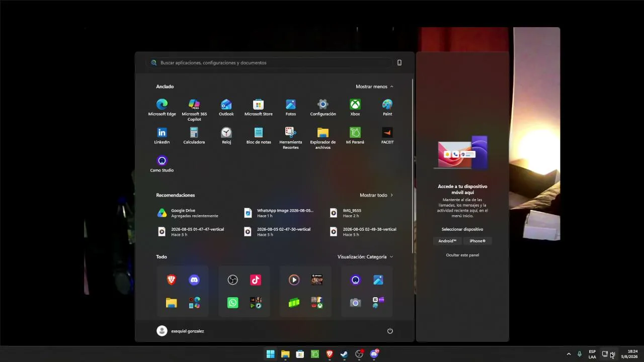
Task: Click Ocultar este panel link
Action: point(462,255)
